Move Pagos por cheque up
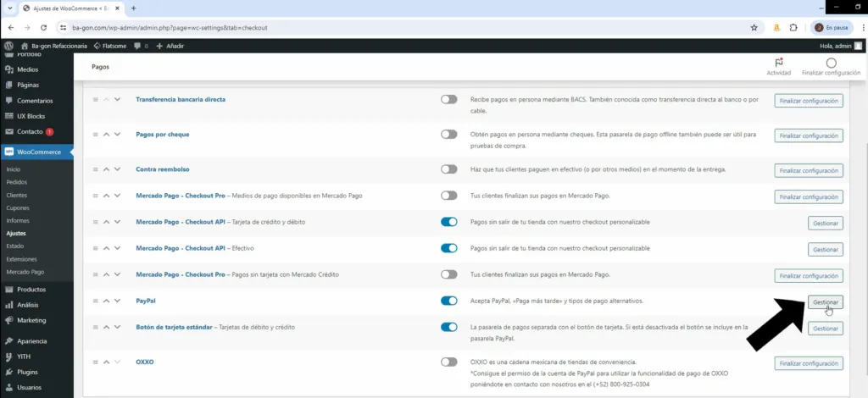Screen dimensions: 868x398 (x=106, y=135)
